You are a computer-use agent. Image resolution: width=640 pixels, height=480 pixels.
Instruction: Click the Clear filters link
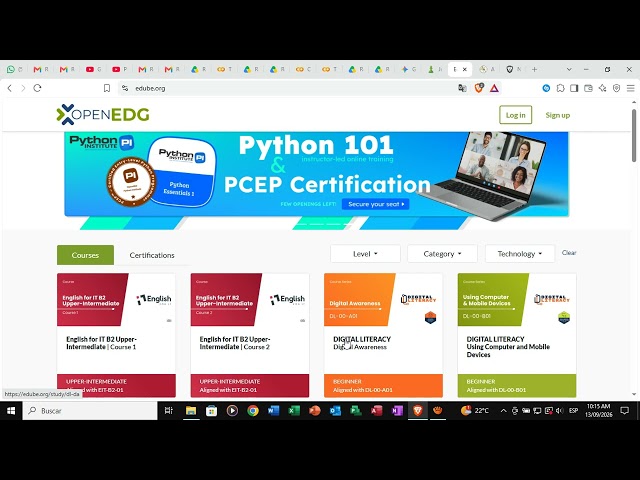[x=569, y=253]
